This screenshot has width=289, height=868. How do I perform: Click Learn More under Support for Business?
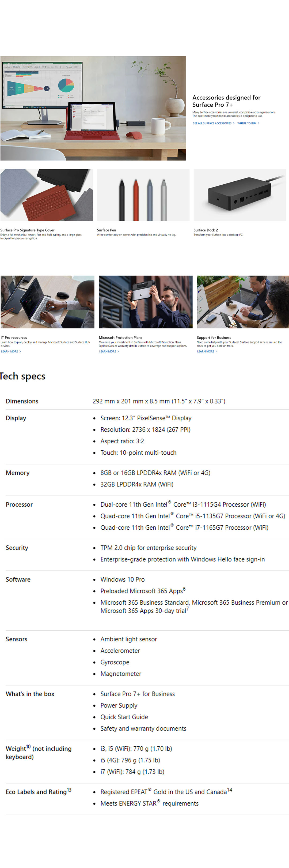(206, 351)
